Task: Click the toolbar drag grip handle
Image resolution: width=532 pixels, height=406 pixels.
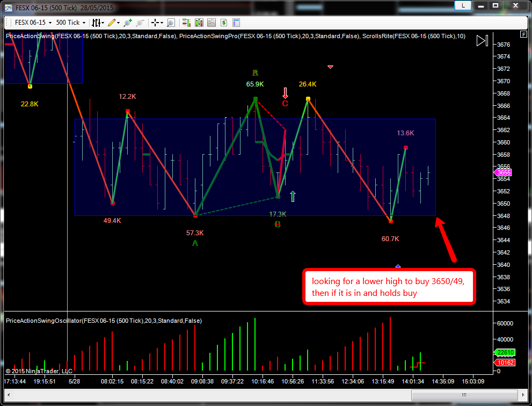Action: [x=7, y=23]
